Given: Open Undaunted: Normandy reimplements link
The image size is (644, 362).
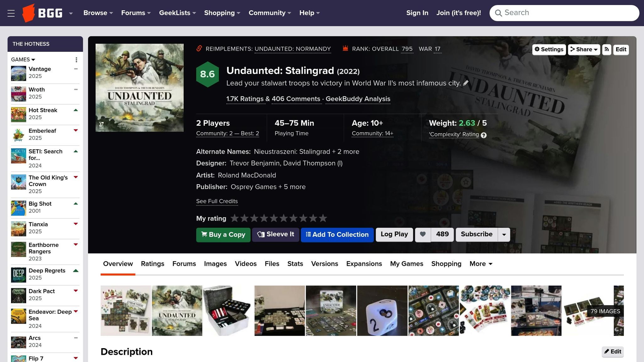Looking at the screenshot, I should 293,49.
